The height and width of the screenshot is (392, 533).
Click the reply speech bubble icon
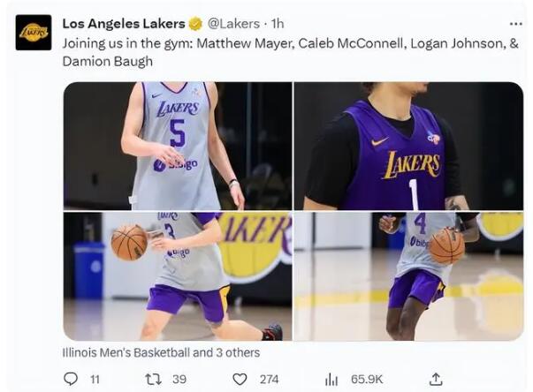coord(71,378)
